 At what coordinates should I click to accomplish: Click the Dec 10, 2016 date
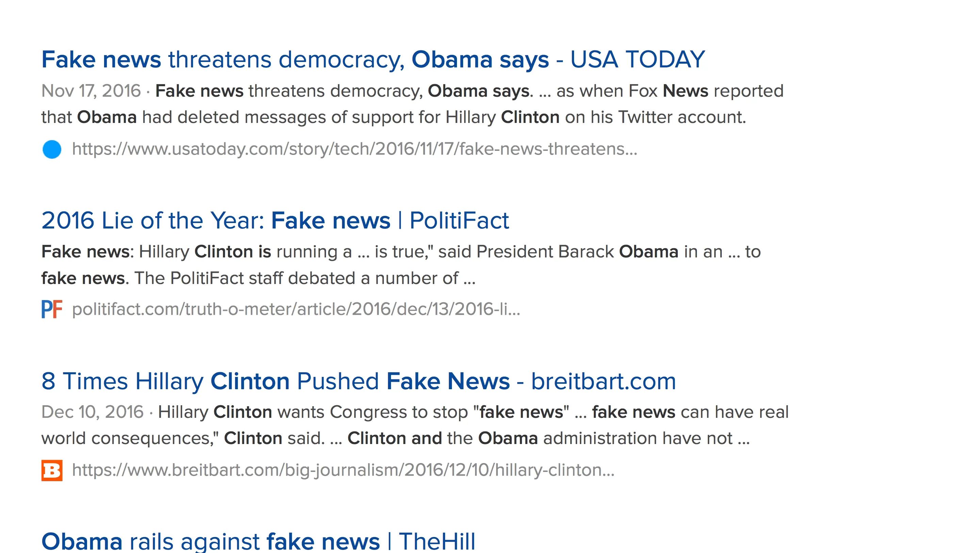click(93, 412)
